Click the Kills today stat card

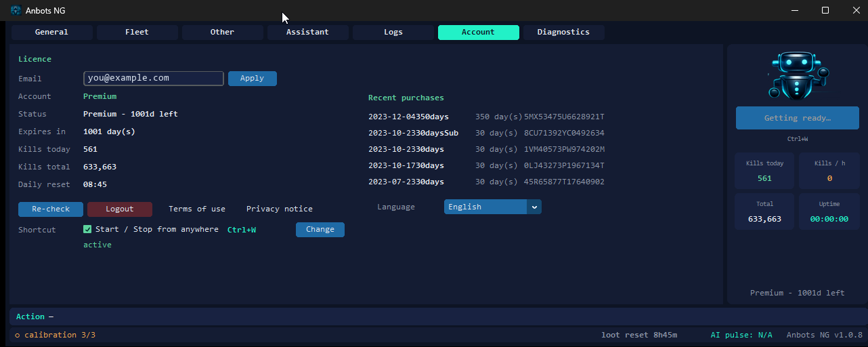[764, 171]
